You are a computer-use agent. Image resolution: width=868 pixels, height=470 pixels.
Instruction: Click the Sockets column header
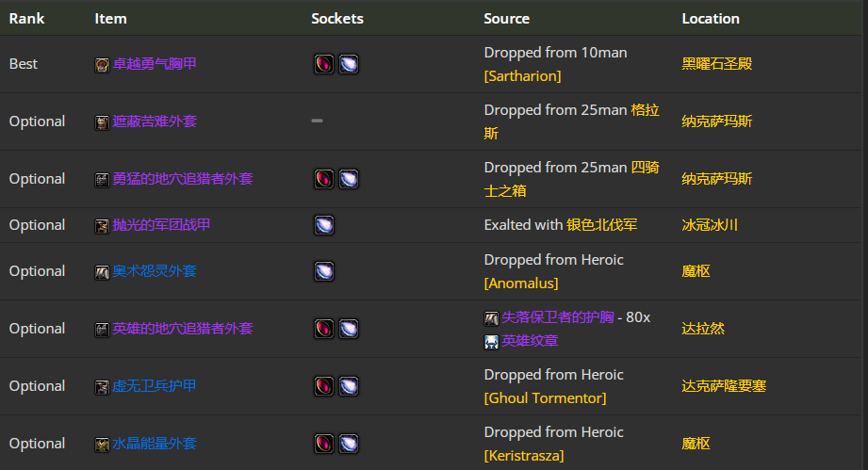pos(337,19)
